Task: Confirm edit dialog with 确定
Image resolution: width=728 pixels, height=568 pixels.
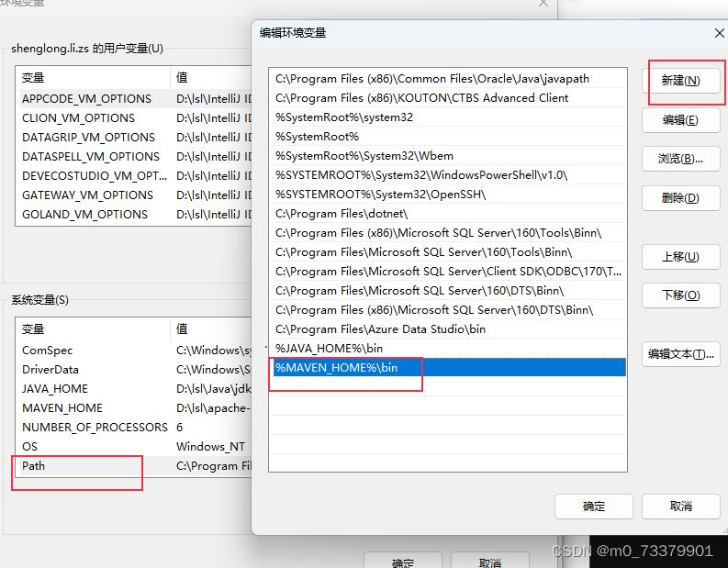Action: tap(593, 507)
